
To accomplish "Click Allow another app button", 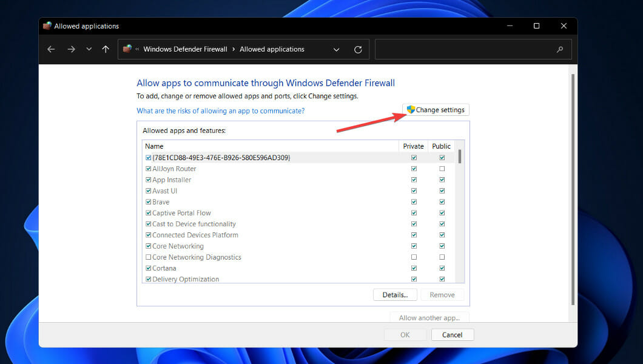I will click(429, 318).
